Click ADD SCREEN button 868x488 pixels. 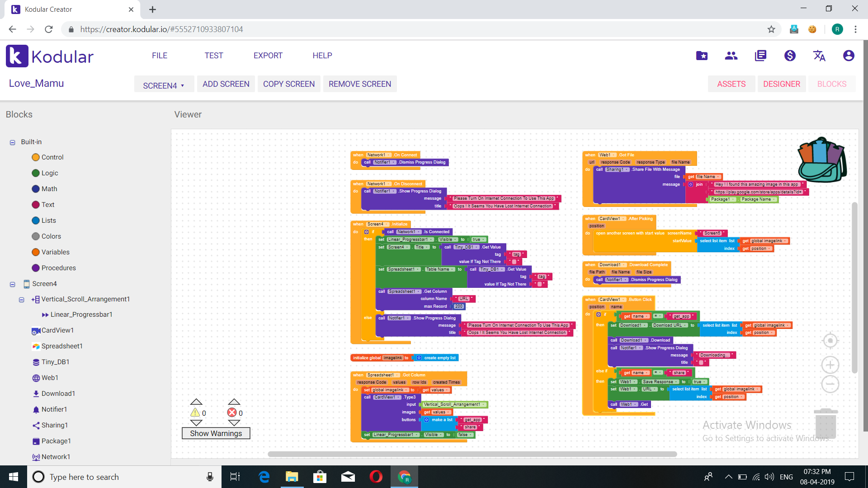pyautogui.click(x=226, y=84)
